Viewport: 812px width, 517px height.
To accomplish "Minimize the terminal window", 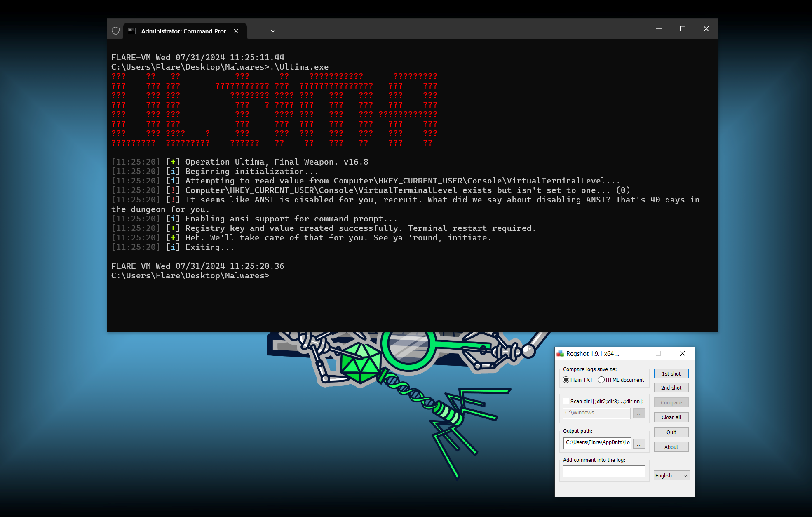I will click(659, 28).
